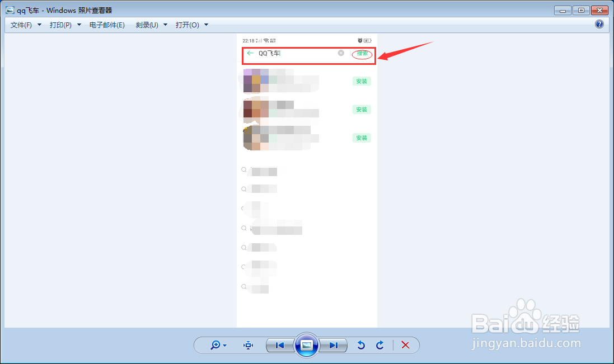Click 安装 for the third app result
614x364 pixels.
362,138
